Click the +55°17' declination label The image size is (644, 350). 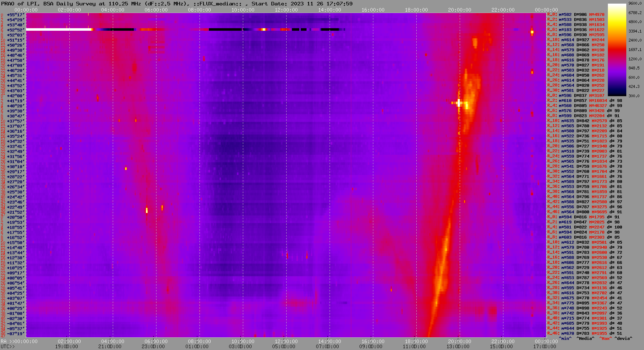16,14
